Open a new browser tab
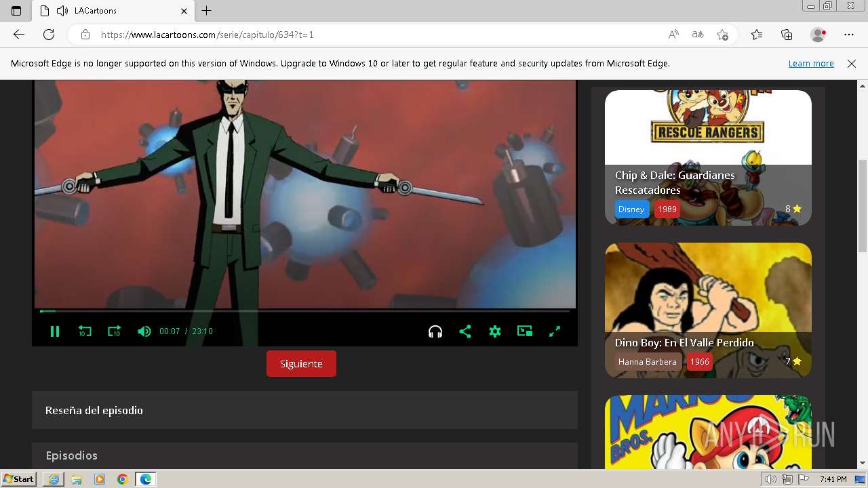868x488 pixels. click(207, 11)
